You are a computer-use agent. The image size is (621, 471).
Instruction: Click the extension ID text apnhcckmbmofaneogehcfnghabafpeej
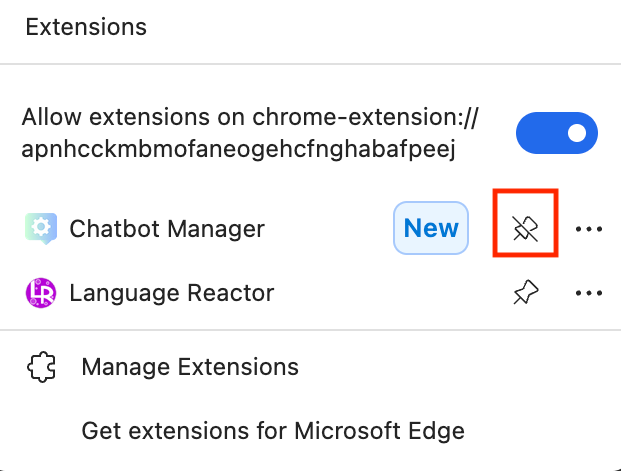238,150
